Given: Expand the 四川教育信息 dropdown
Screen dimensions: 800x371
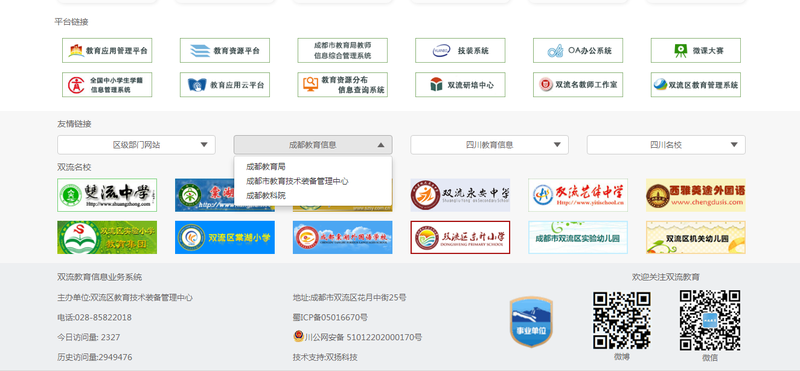Looking at the screenshot, I should [x=489, y=145].
